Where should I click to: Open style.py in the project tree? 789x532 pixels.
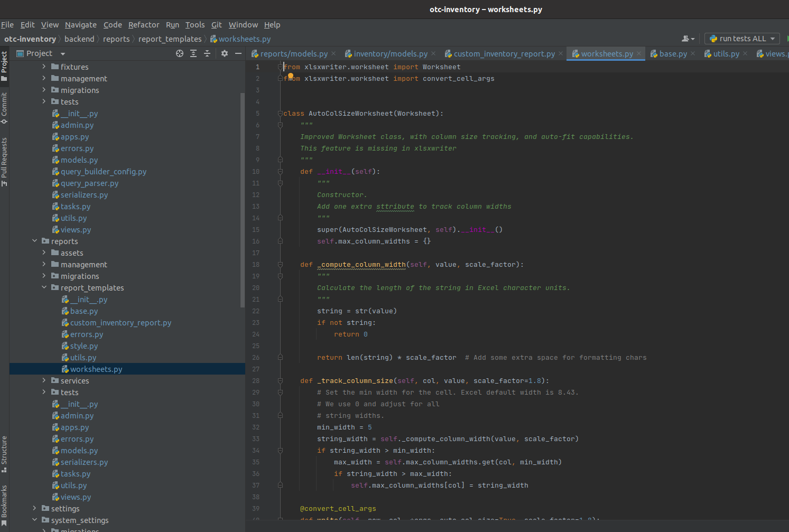pos(84,346)
